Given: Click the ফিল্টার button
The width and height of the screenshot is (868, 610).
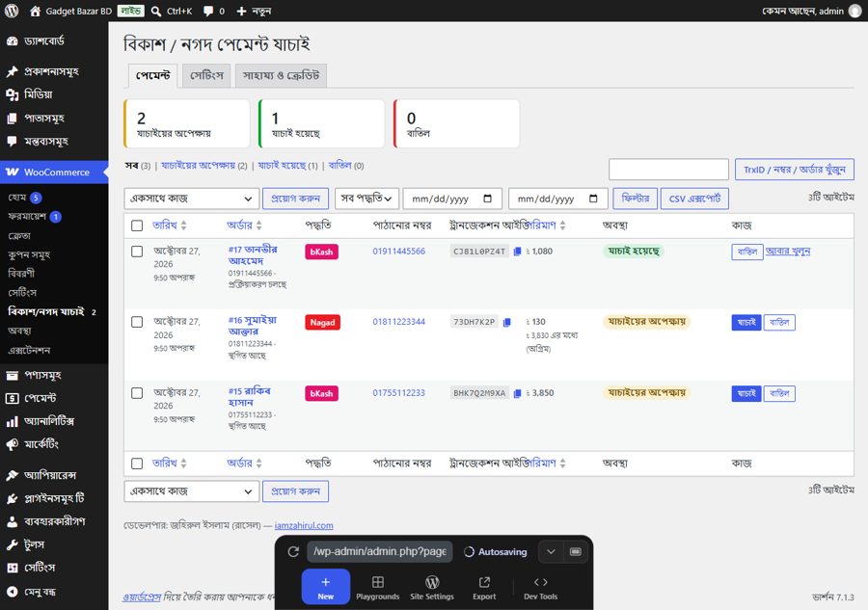Looking at the screenshot, I should click(635, 199).
